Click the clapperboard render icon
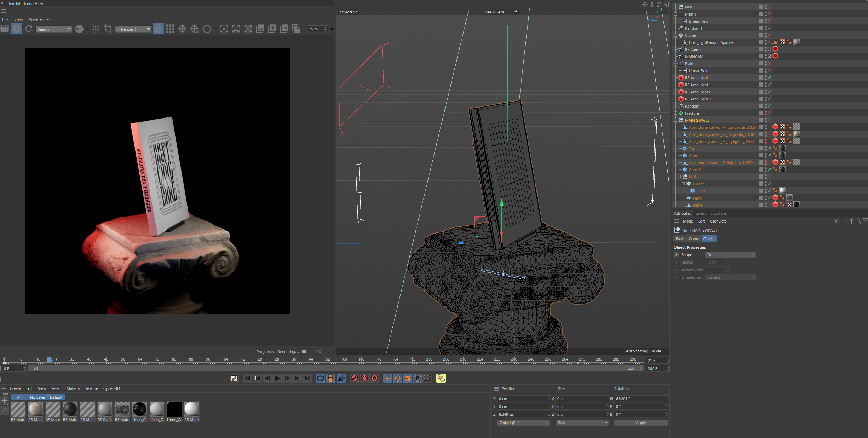Screen dimensions: 868x438 point(5,29)
